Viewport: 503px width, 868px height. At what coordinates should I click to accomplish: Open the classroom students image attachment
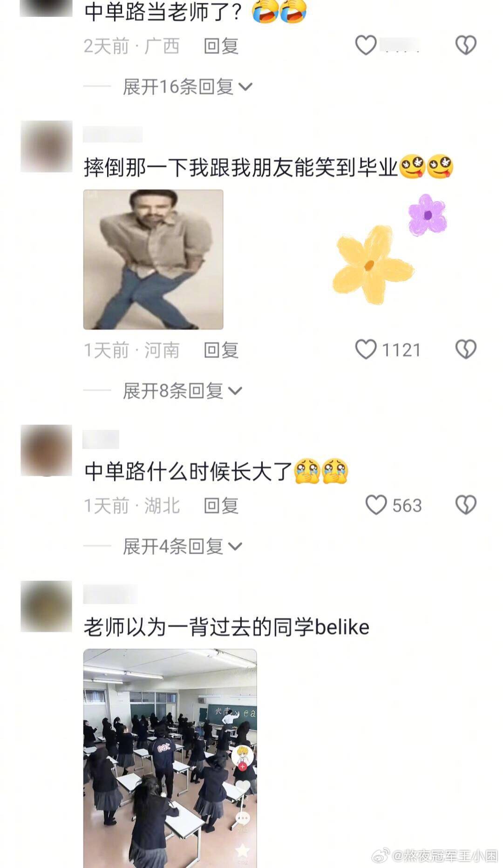point(170,758)
